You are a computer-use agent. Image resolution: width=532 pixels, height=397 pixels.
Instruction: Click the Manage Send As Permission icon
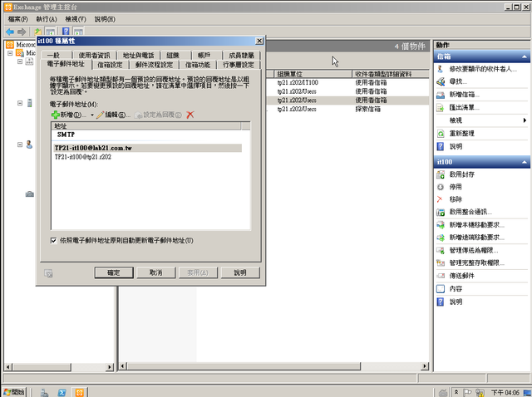tap(441, 251)
